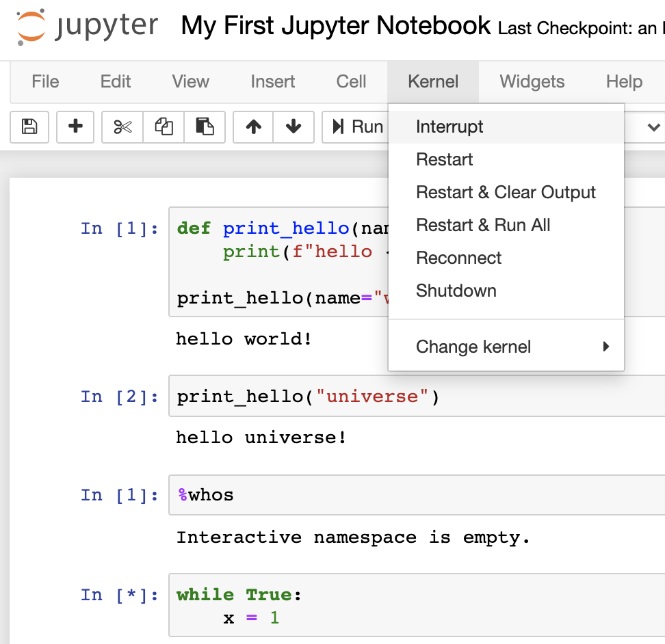Copy selected cells icon

pos(164,126)
